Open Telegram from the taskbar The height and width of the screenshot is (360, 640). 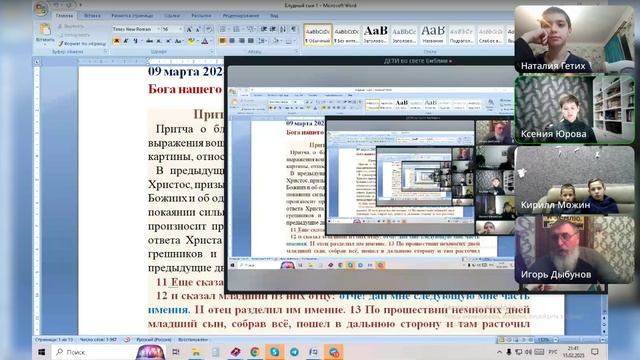[294, 352]
